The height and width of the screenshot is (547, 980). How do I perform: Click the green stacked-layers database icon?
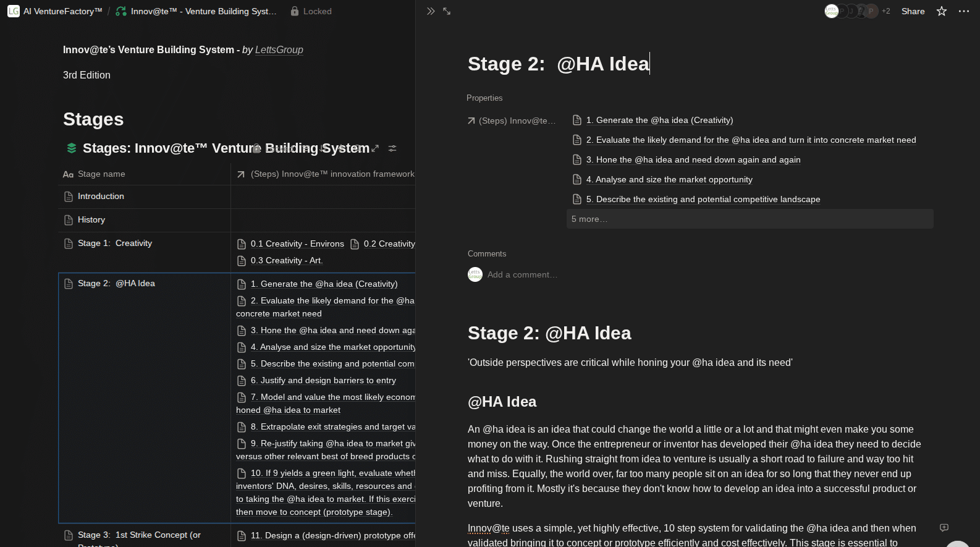[72, 148]
